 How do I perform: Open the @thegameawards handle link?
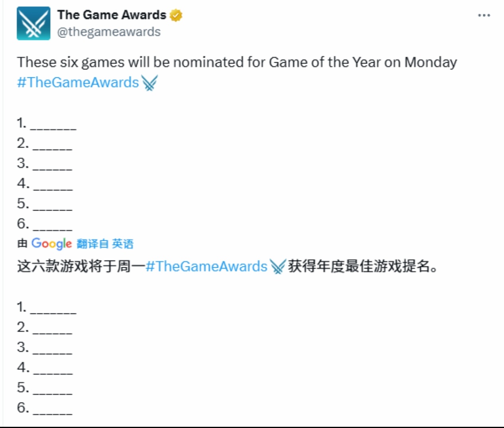tap(109, 32)
